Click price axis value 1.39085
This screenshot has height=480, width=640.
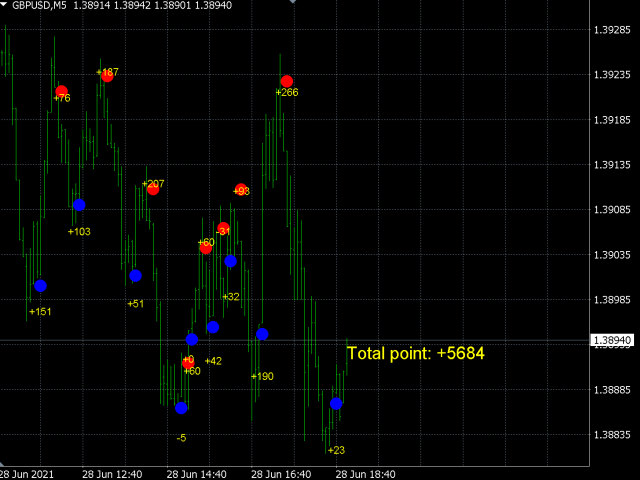click(612, 210)
